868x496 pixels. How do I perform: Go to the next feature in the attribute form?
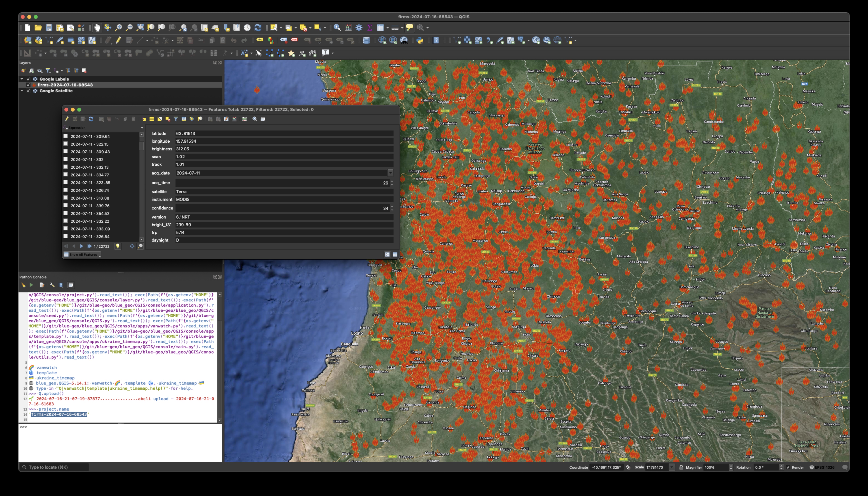coord(81,246)
